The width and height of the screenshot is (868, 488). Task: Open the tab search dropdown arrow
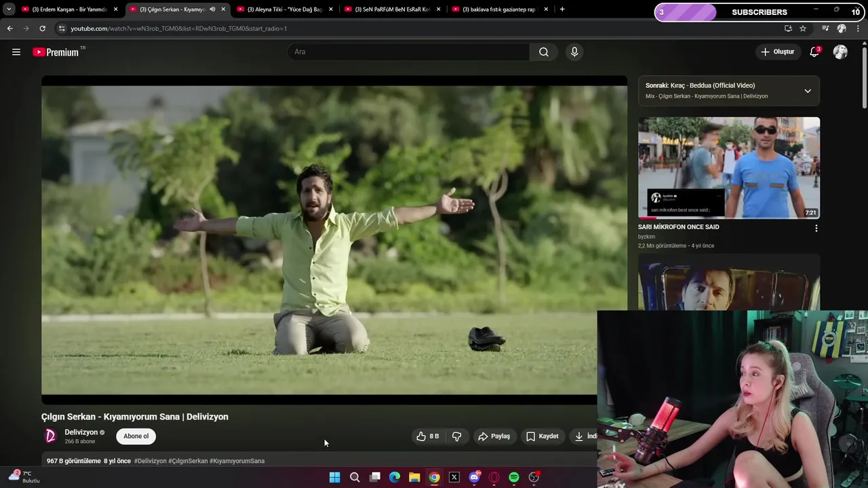tap(8, 9)
